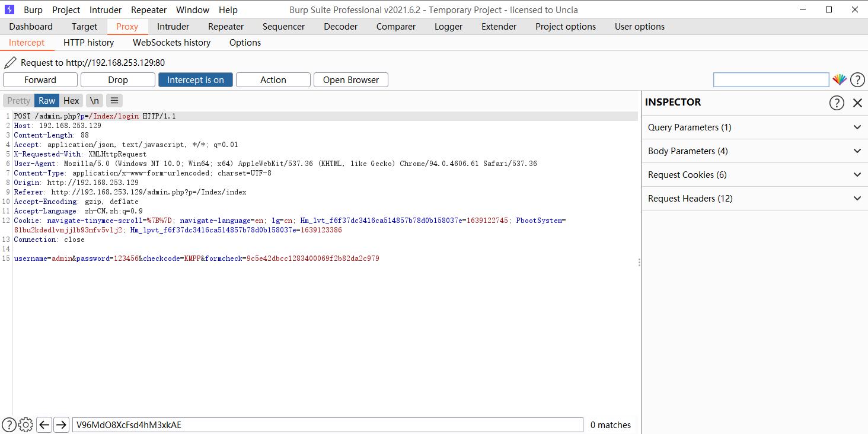Open the editor hamburger menu icon
This screenshot has height=434, width=868.
pos(114,100)
